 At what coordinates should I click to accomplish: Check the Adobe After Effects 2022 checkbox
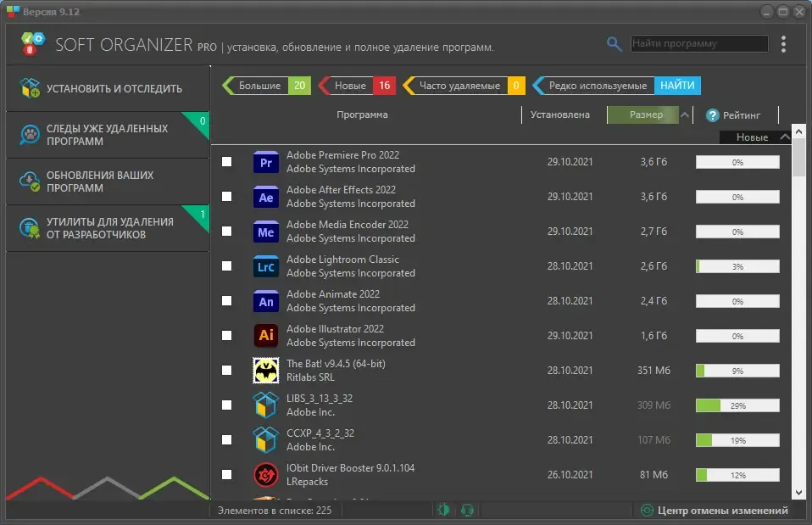[x=227, y=197]
